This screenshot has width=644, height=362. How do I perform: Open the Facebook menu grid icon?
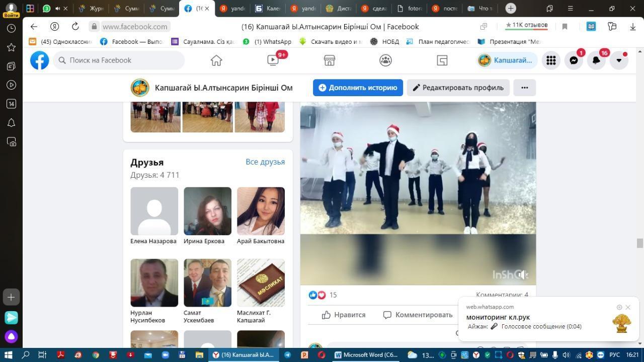point(551,60)
